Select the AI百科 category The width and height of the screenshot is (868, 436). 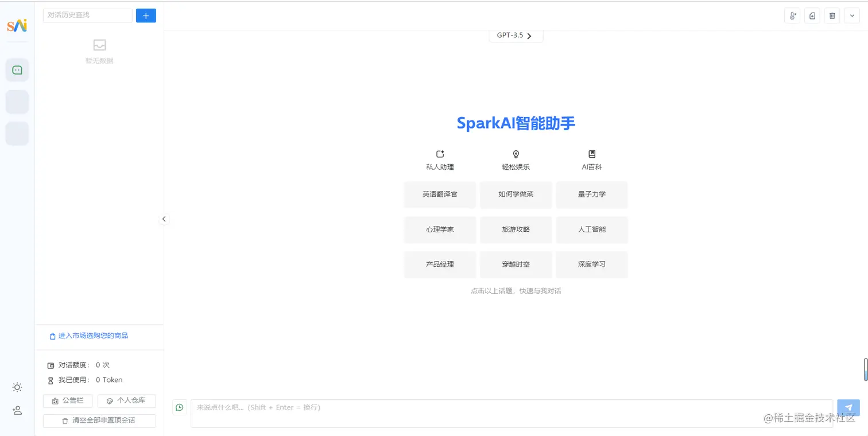pos(592,161)
